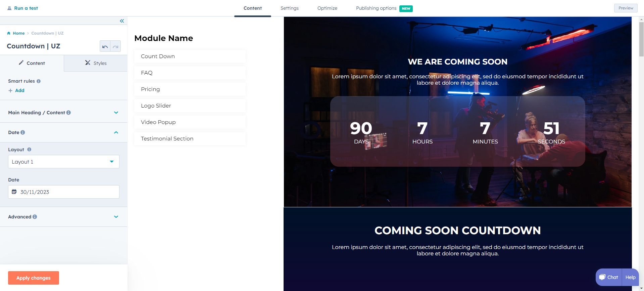Click the Apply changes button
The height and width of the screenshot is (291, 644).
pos(34,278)
